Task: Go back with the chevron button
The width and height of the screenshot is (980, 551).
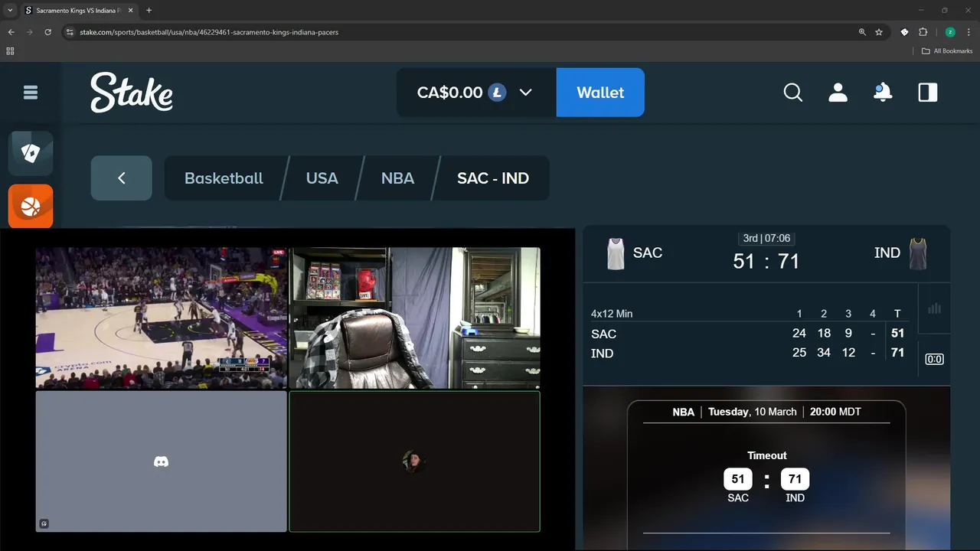Action: [121, 178]
